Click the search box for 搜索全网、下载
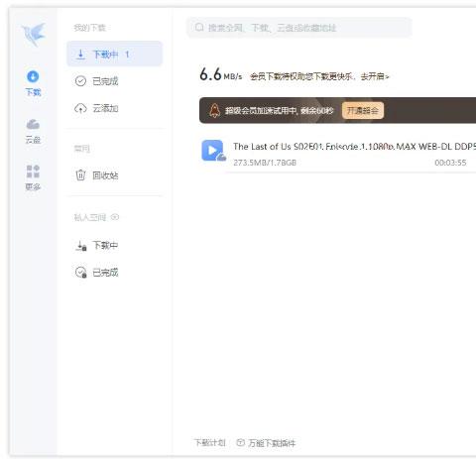This screenshot has height=459, width=476. pyautogui.click(x=299, y=28)
